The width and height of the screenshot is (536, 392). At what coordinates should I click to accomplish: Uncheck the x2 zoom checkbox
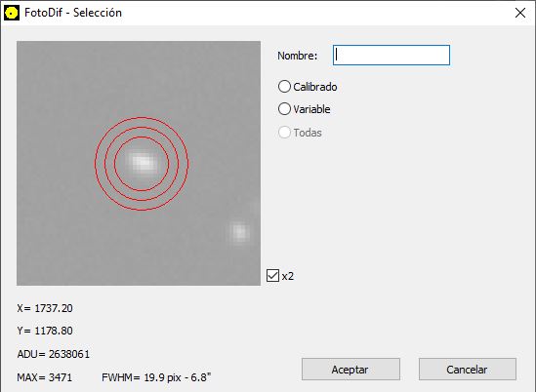click(x=272, y=276)
